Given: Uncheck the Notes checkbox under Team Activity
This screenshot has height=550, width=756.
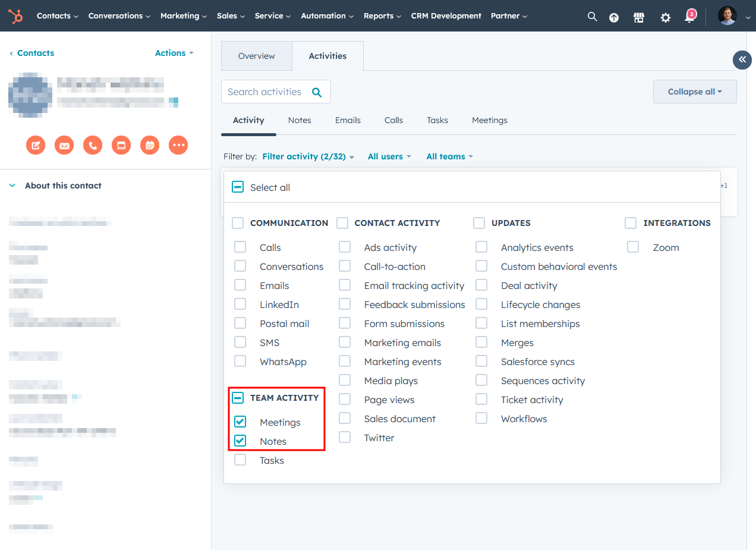Looking at the screenshot, I should tap(240, 440).
